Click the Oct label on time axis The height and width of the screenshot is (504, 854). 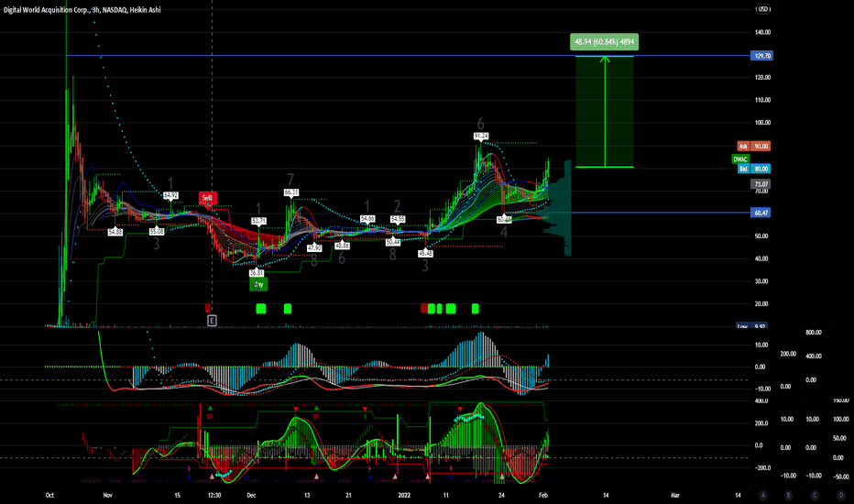pyautogui.click(x=49, y=495)
